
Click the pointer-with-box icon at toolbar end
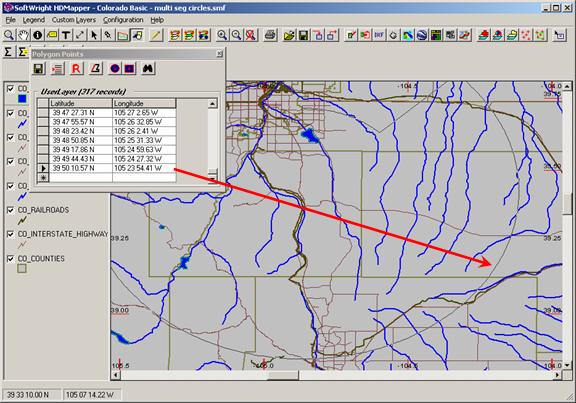point(559,35)
